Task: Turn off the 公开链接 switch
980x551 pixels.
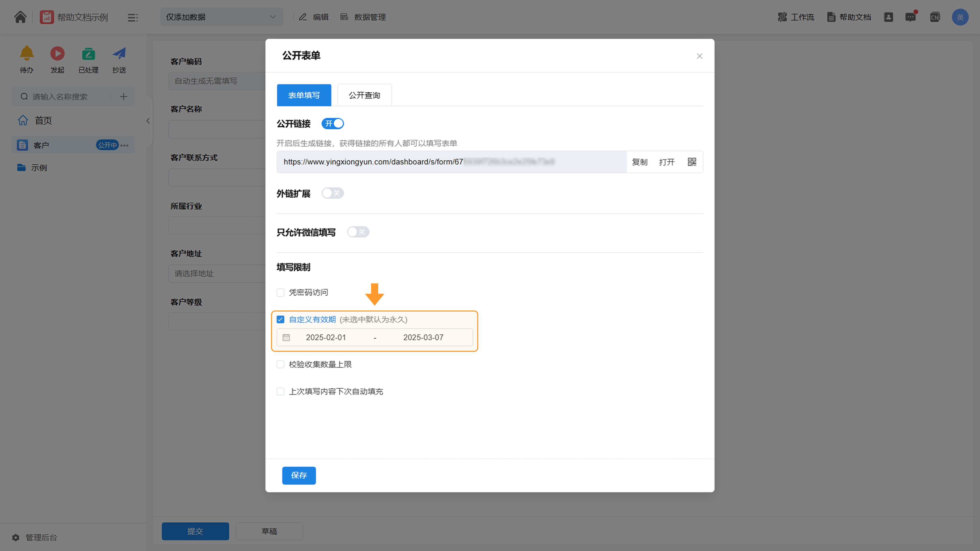Action: click(333, 124)
